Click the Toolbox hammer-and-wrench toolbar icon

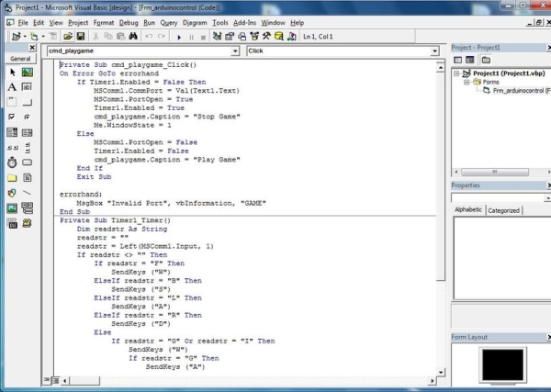[x=266, y=36]
